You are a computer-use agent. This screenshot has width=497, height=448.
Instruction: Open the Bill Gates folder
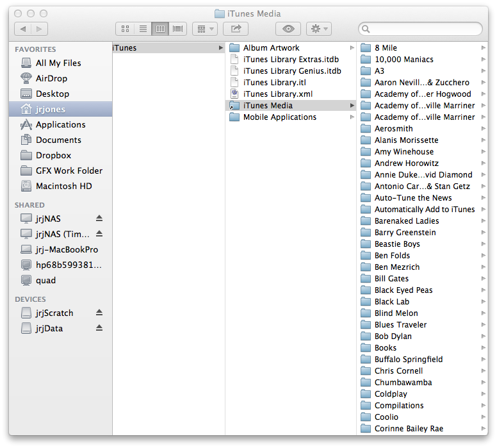click(x=423, y=278)
